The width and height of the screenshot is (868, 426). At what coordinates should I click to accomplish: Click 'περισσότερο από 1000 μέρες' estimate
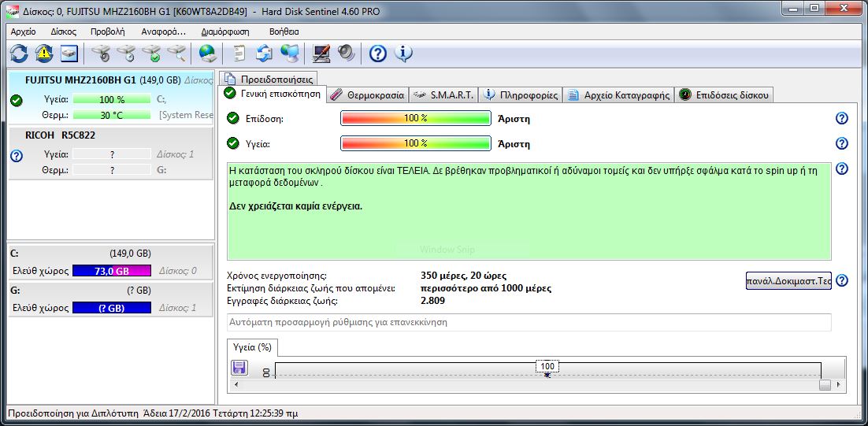click(x=486, y=288)
